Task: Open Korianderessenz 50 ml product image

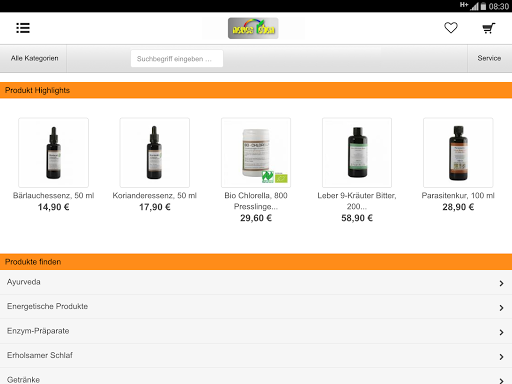Action: (155, 152)
